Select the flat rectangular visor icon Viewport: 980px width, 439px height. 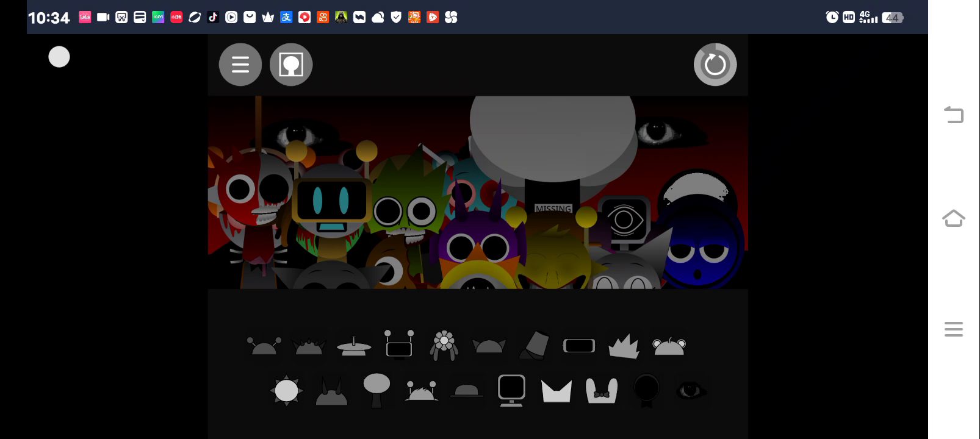click(x=578, y=346)
